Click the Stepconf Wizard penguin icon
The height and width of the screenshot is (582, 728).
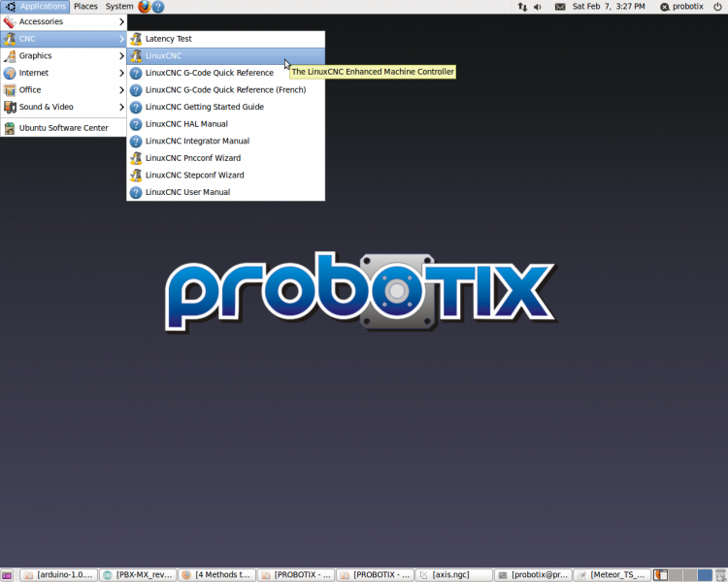click(x=136, y=175)
